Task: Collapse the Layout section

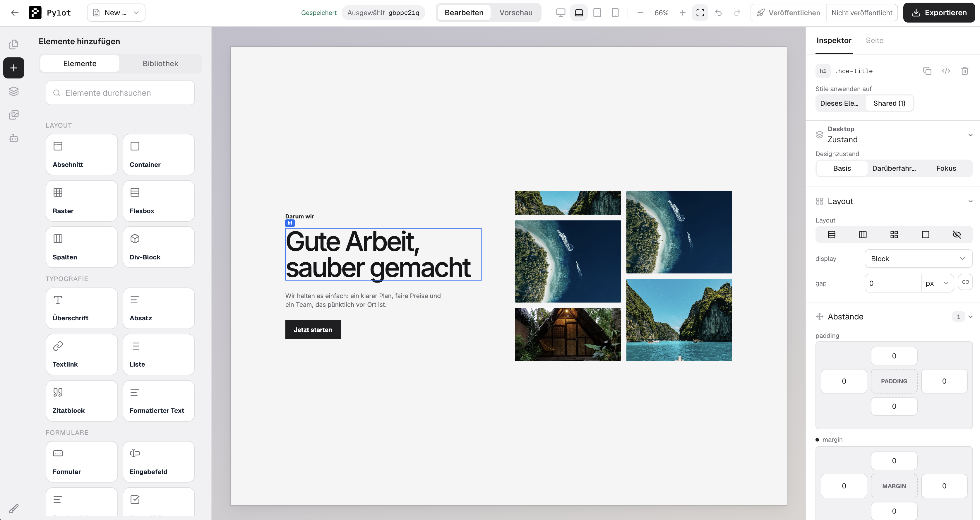Action: click(x=971, y=201)
